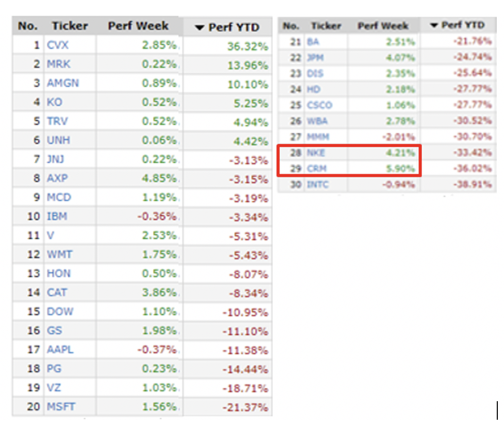Select JPM Perf Week value 4.07%
This screenshot has height=446, width=504.
point(400,58)
